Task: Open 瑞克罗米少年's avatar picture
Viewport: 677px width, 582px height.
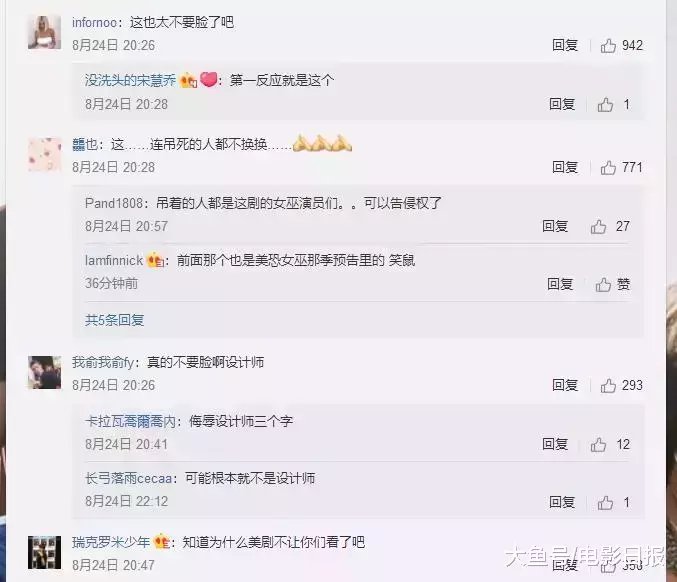Action: (44, 552)
